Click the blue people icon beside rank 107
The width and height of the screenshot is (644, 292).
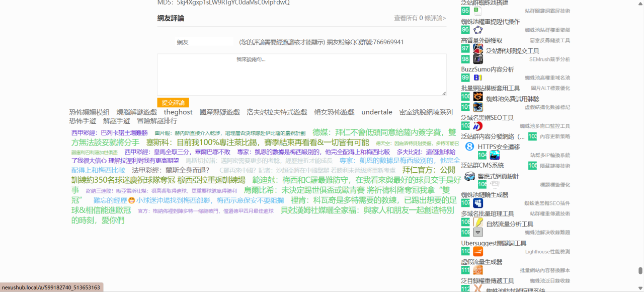(478, 203)
